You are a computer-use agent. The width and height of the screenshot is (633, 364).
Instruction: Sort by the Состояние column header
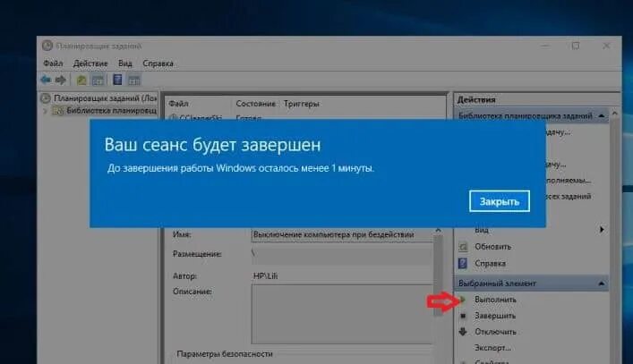point(255,104)
